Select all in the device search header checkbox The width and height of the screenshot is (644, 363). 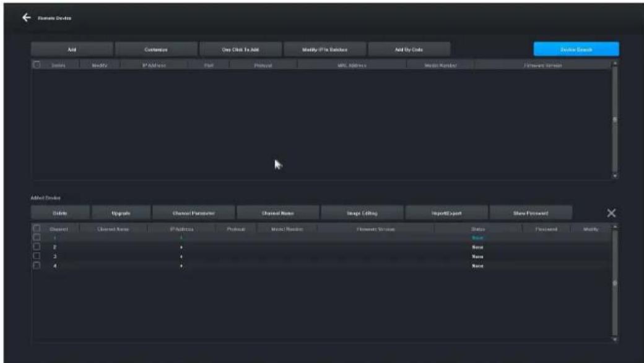37,65
